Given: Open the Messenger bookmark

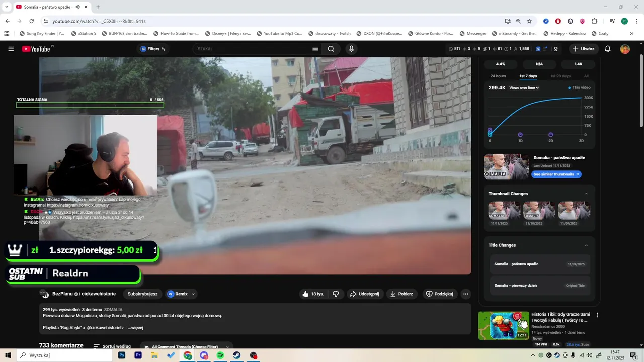Looking at the screenshot, I should click(472, 34).
